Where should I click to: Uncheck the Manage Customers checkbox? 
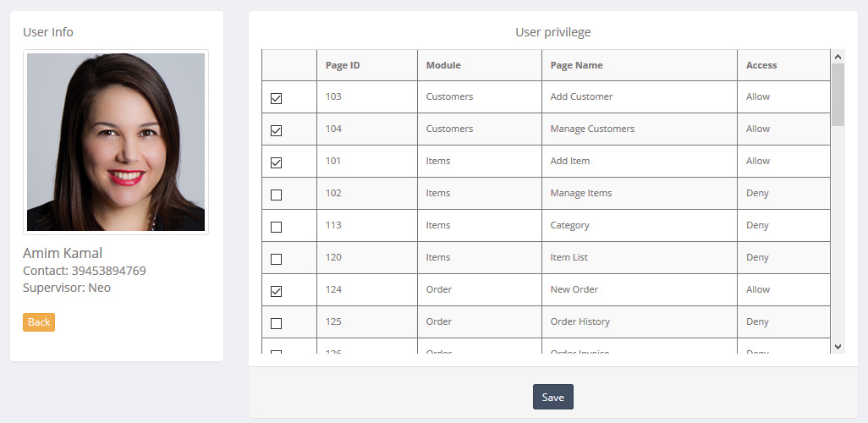(x=276, y=130)
